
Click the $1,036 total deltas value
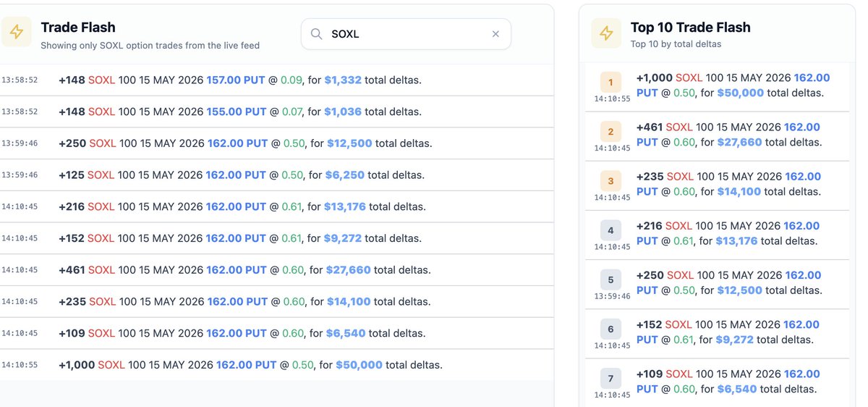pyautogui.click(x=343, y=112)
